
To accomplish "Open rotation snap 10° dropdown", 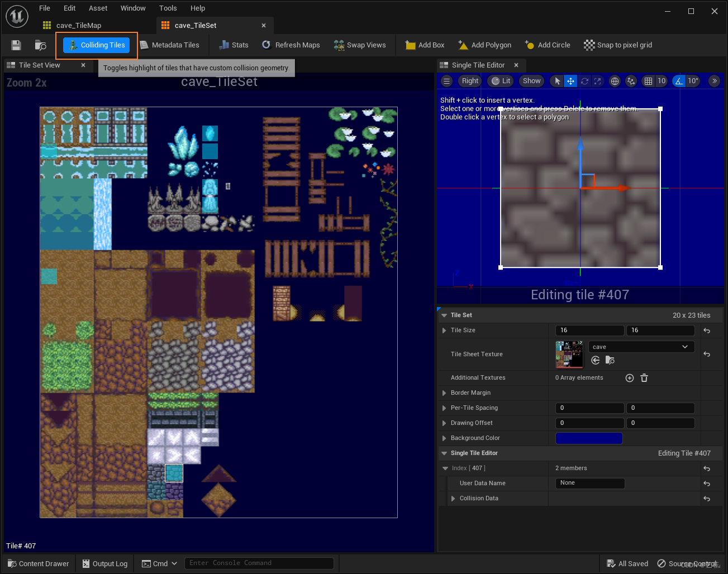I will 693,81.
